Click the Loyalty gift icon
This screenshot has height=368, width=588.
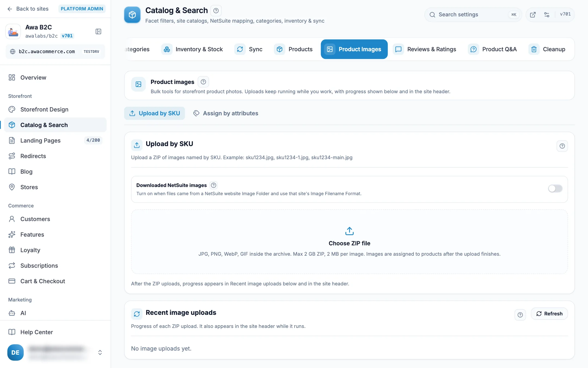point(12,250)
